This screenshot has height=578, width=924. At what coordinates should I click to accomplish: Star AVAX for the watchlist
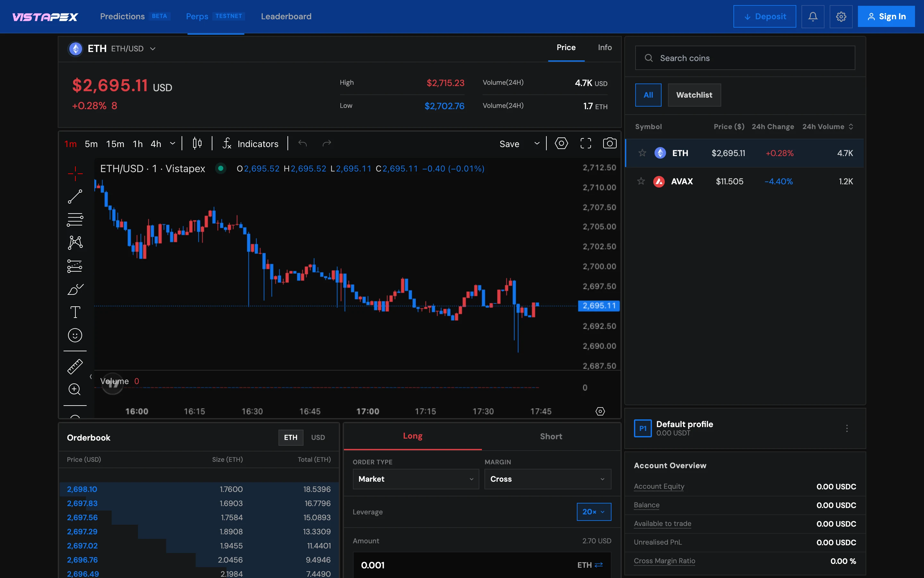point(641,181)
